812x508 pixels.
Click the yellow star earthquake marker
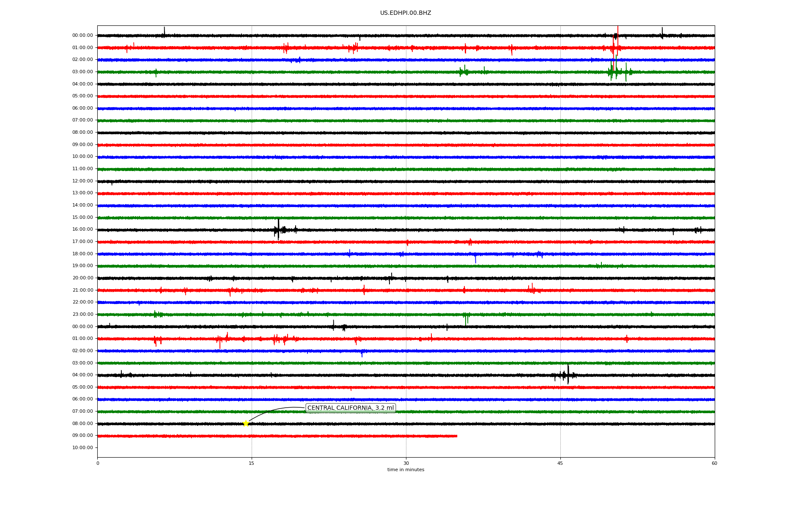point(246,423)
